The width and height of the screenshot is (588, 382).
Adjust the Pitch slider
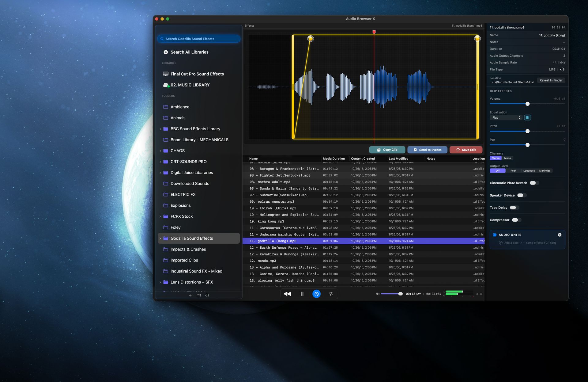tap(527, 131)
